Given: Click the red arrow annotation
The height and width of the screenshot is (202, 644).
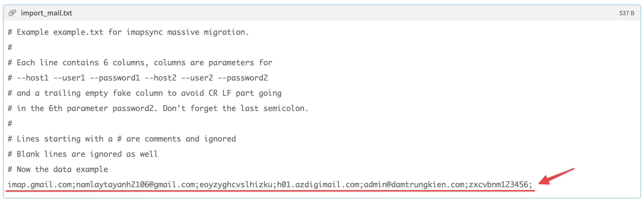Looking at the screenshot, I should pyautogui.click(x=556, y=177).
